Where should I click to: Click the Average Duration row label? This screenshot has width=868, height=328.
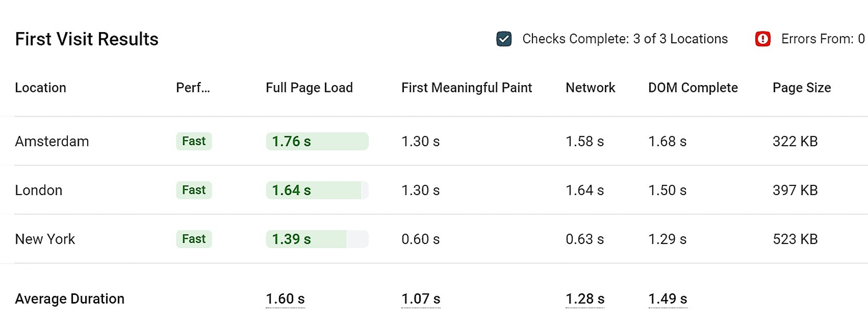[70, 299]
